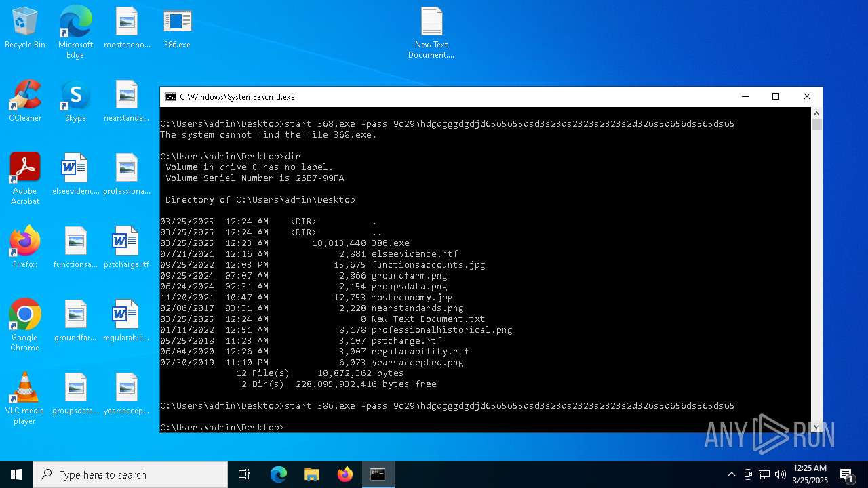Select the elseevidence Word document icon

[x=75, y=174]
